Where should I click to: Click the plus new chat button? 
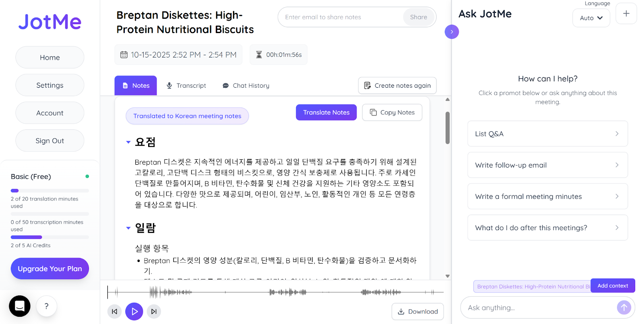point(626,13)
